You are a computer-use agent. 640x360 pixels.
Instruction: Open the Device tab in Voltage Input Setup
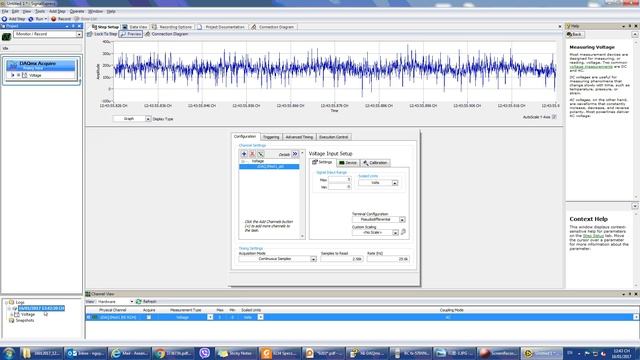coord(348,163)
